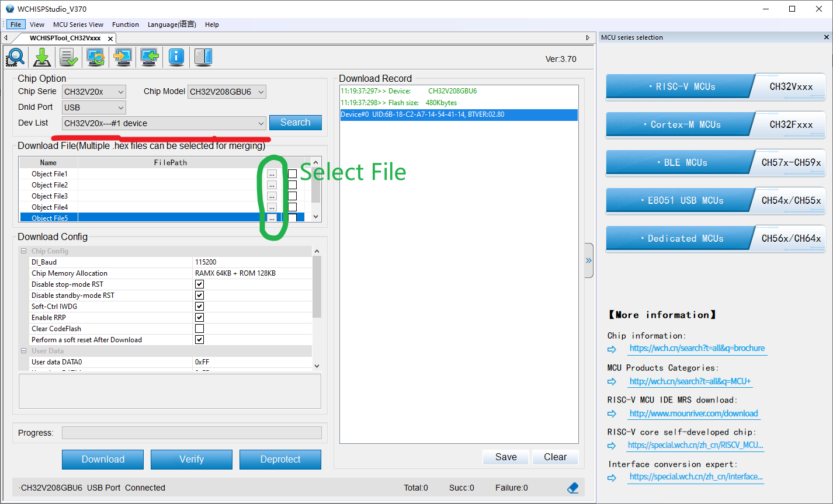This screenshot has height=504, width=833.
Task: Expand the Chip Model dropdown
Action: 227,92
